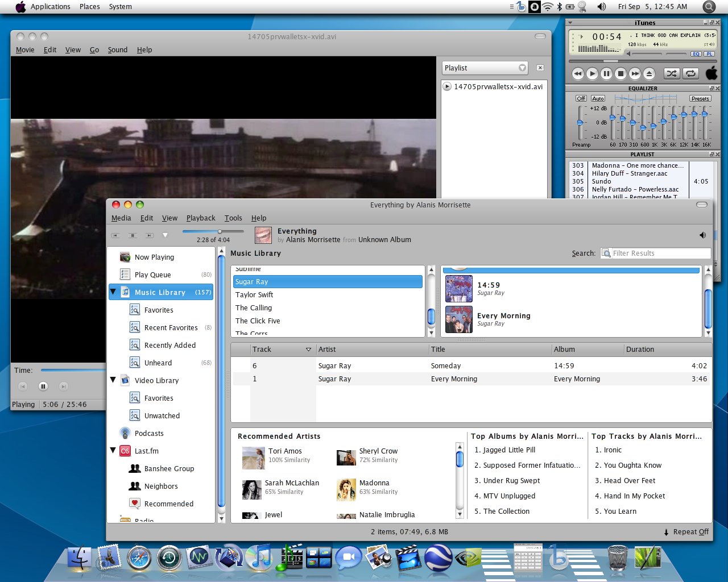Open equalizer Presets menu
Viewport: 728px width, 582px height.
coord(700,98)
